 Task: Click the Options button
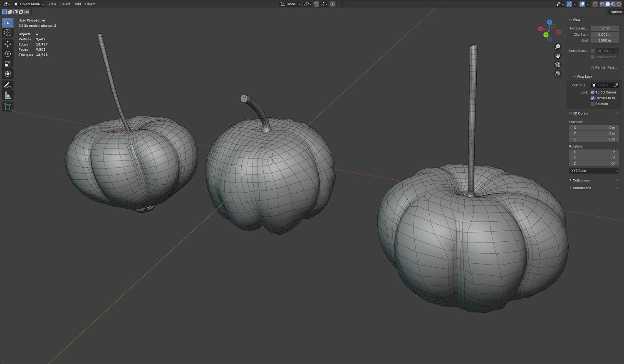point(616,12)
